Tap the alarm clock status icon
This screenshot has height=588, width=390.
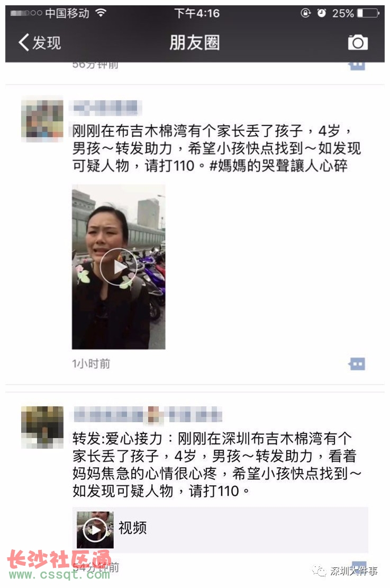[321, 13]
